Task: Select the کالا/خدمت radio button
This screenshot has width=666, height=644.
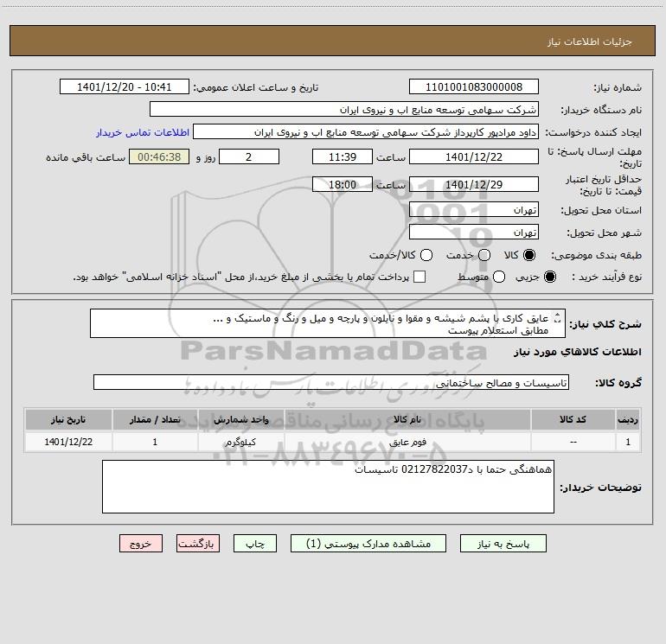Action: point(426,255)
